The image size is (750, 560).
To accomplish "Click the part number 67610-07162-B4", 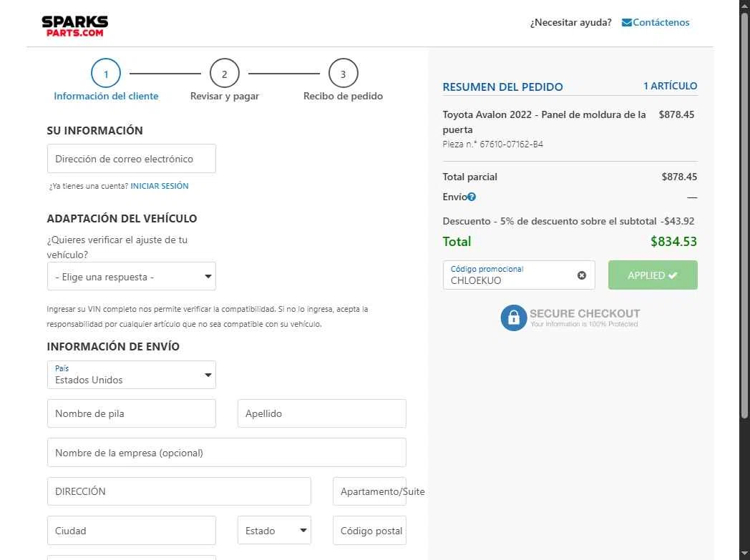I will click(511, 144).
